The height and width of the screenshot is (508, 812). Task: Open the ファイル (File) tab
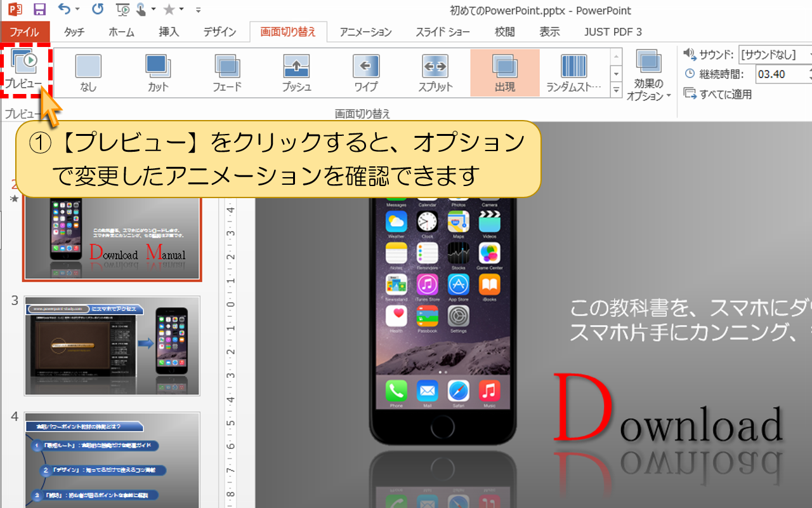[24, 32]
